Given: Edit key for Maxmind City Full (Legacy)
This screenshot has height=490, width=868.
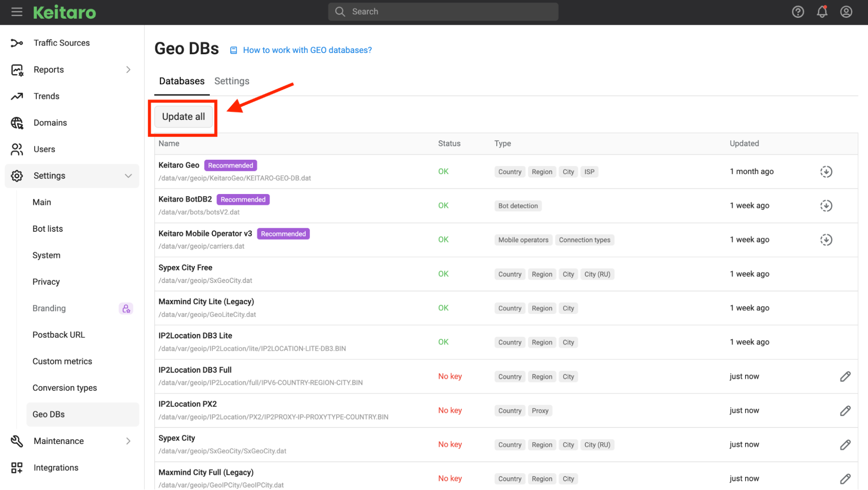Looking at the screenshot, I should tap(845, 479).
